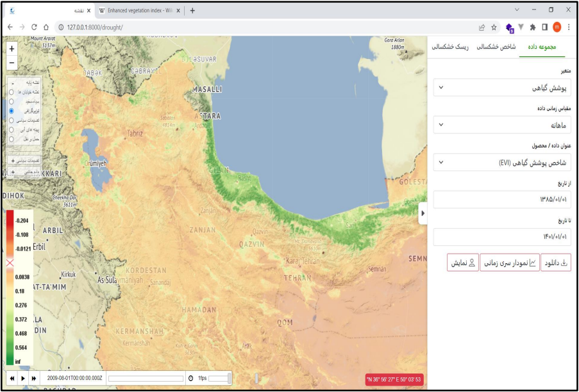Image resolution: width=579 pixels, height=392 pixels.
Task: Click the date 2009-08-01T00:00:00.000Z
Action: [x=74, y=379]
